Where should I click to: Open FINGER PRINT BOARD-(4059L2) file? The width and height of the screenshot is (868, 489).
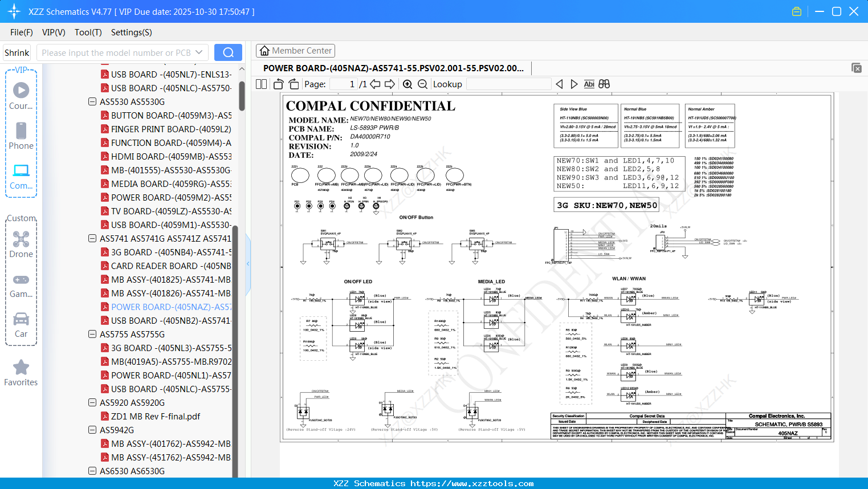tap(171, 129)
